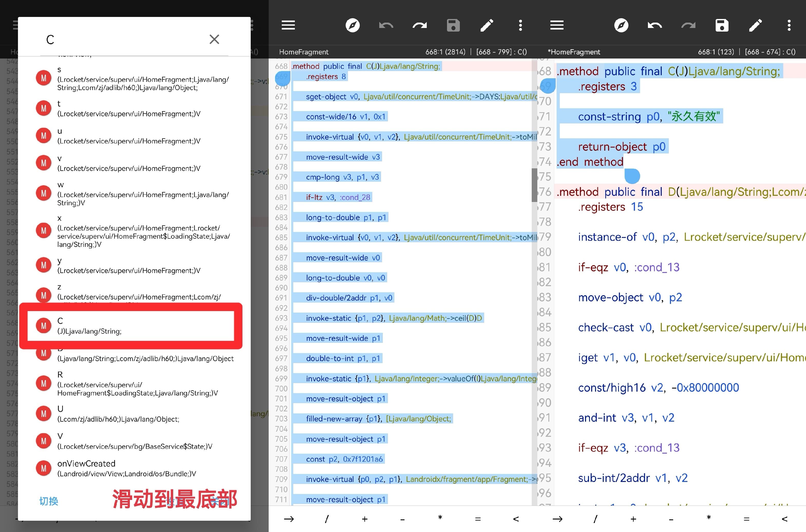Select method y in the list

(x=134, y=265)
